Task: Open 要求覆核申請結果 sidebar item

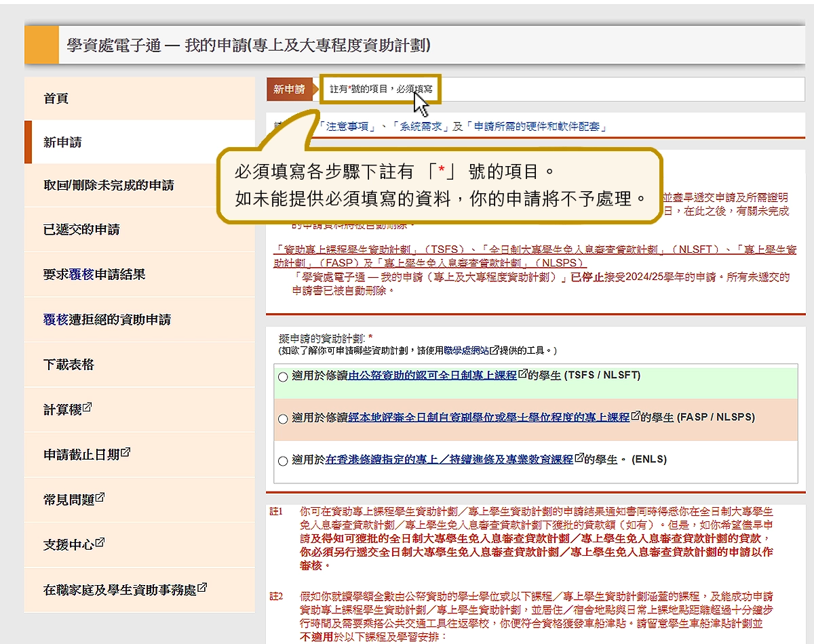Action: pyautogui.click(x=94, y=275)
